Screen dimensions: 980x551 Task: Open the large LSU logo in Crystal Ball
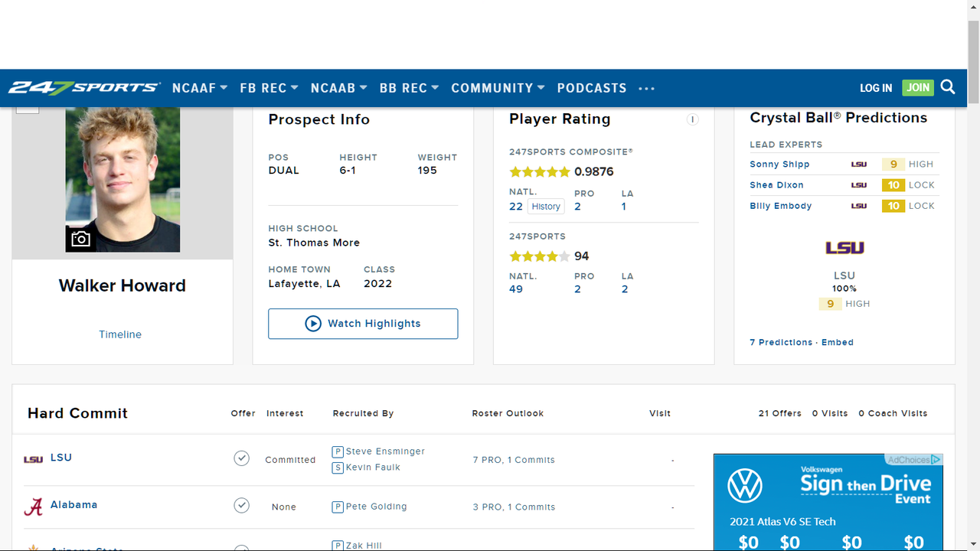[x=844, y=247]
